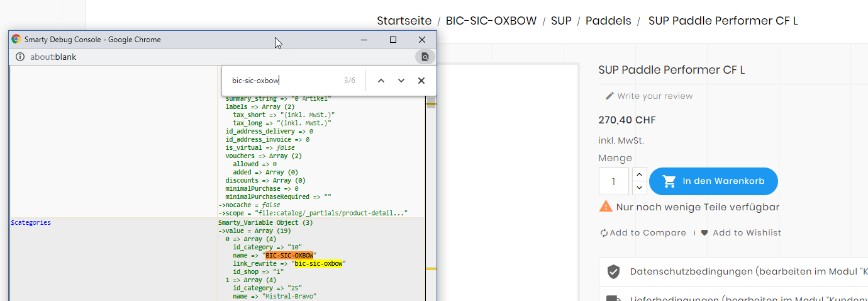The height and width of the screenshot is (301, 868).
Task: Open the BIC-SIC-OXBOW breadcrumb link
Action: click(491, 21)
